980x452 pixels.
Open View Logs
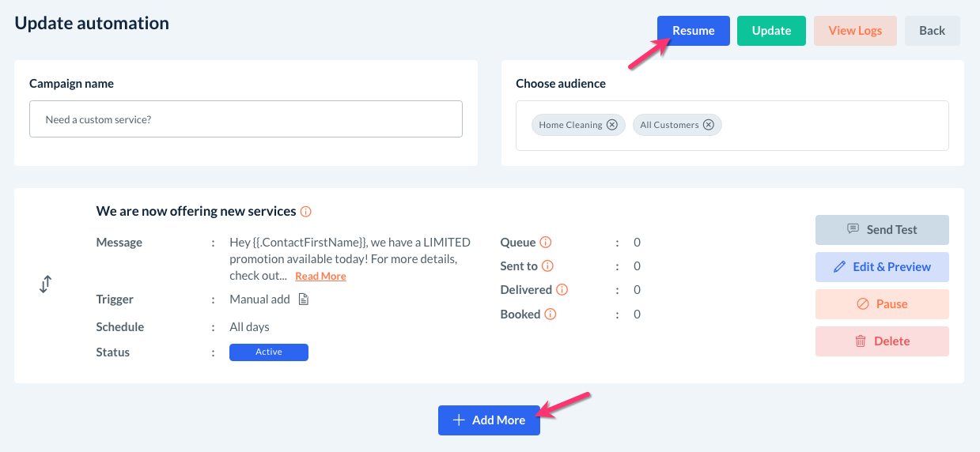coord(855,31)
